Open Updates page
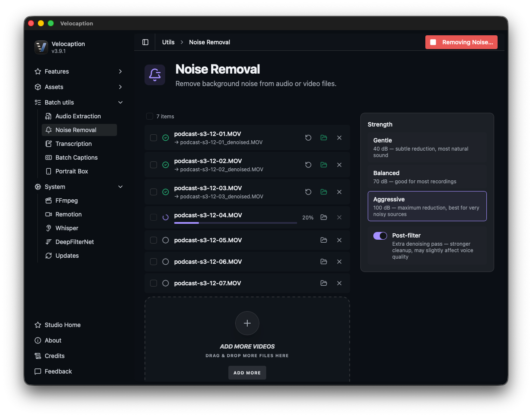Viewport: 532px width, 417px height. point(79,256)
